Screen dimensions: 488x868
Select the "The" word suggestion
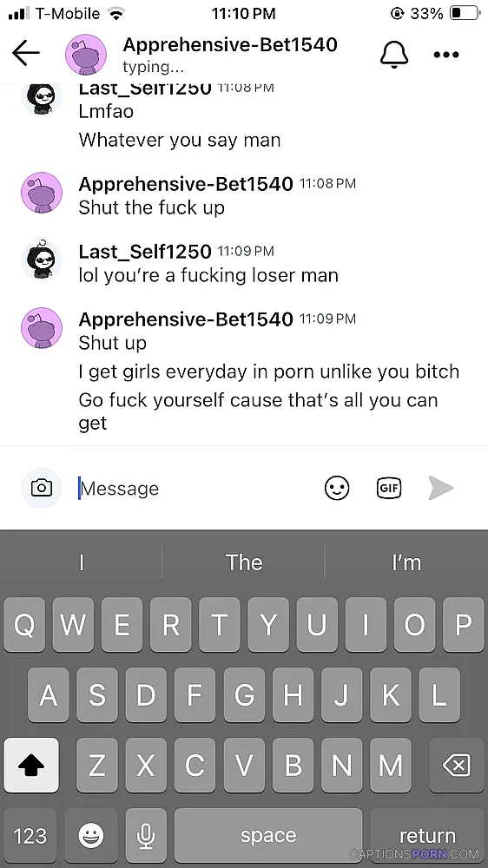tap(244, 562)
